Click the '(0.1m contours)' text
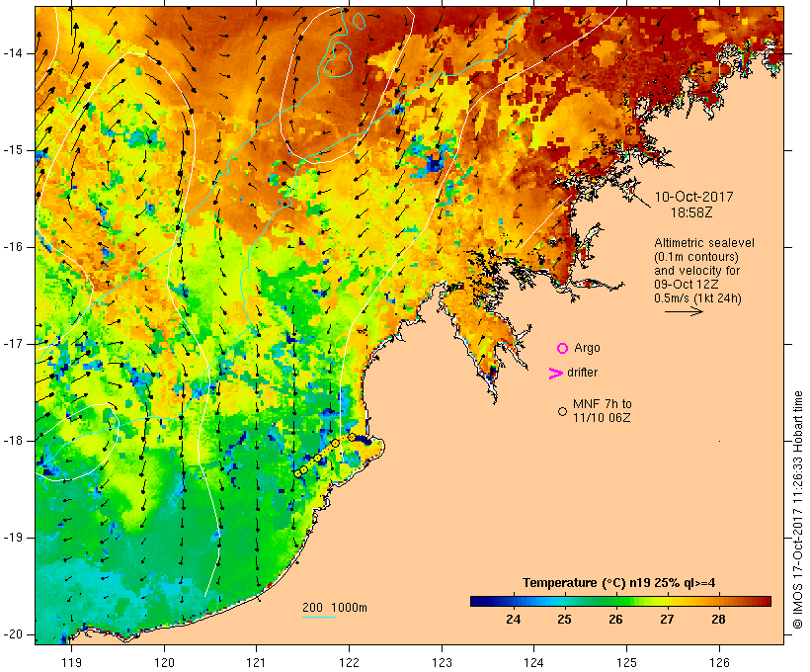The image size is (810, 672). coord(696,257)
